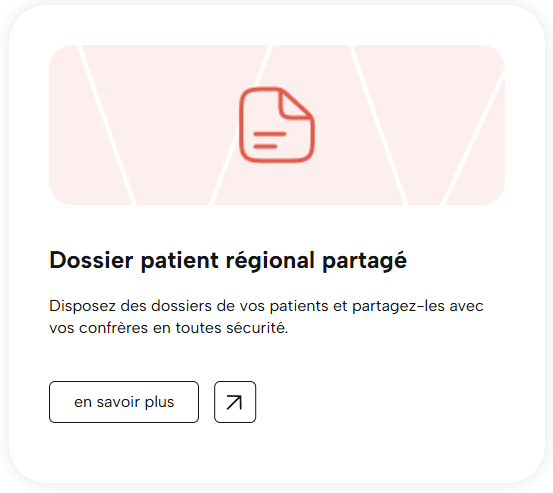
Task: Launch the site with the square arrow button
Action: pos(235,402)
